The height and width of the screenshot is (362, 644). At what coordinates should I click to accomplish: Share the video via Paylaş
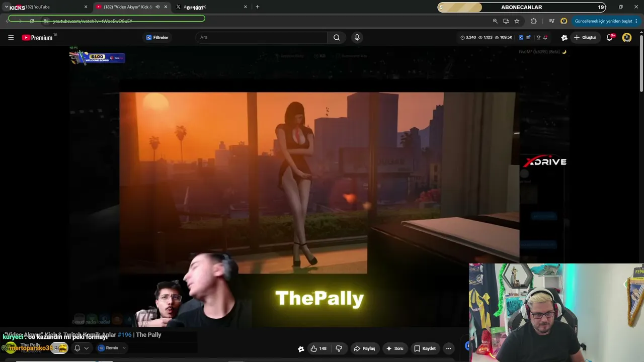click(364, 348)
